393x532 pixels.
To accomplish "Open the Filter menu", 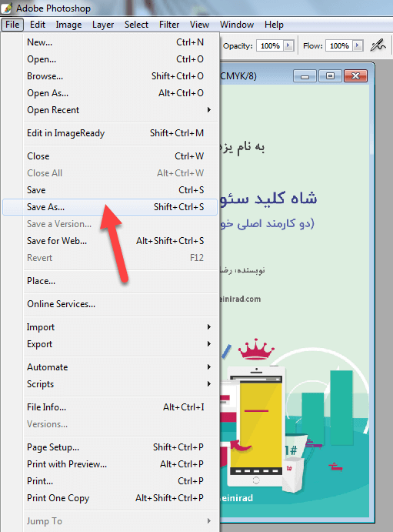I will (169, 25).
